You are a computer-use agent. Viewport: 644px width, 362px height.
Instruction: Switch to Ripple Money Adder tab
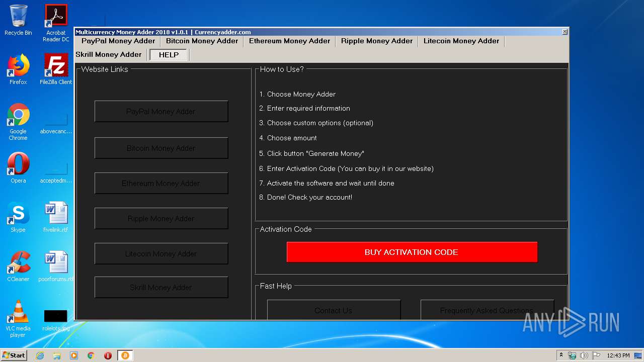point(376,41)
